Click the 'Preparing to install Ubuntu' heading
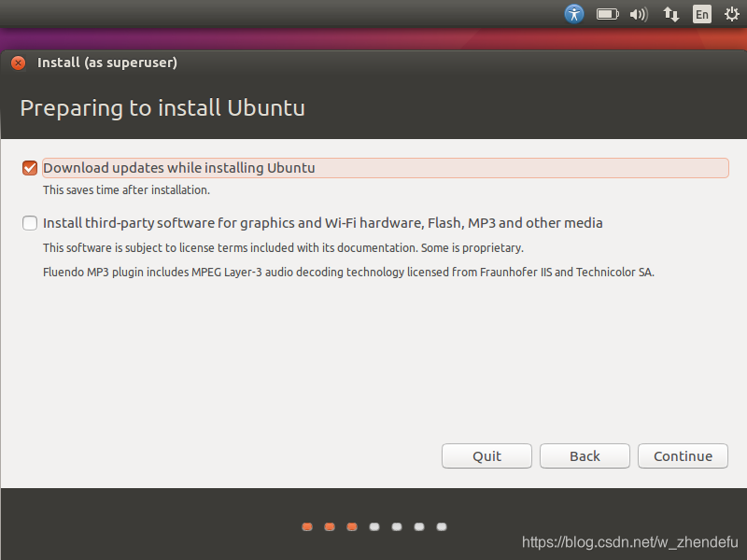747x560 pixels. pyautogui.click(x=162, y=108)
